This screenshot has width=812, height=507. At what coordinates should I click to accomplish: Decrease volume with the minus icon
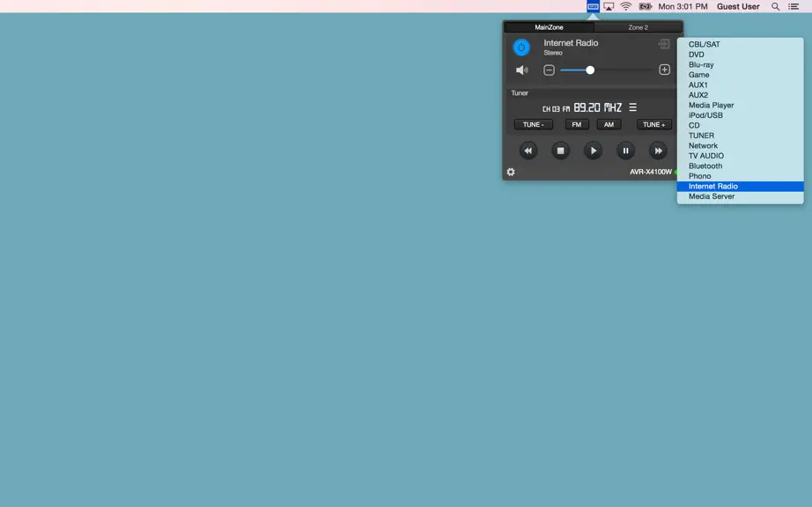pyautogui.click(x=549, y=70)
